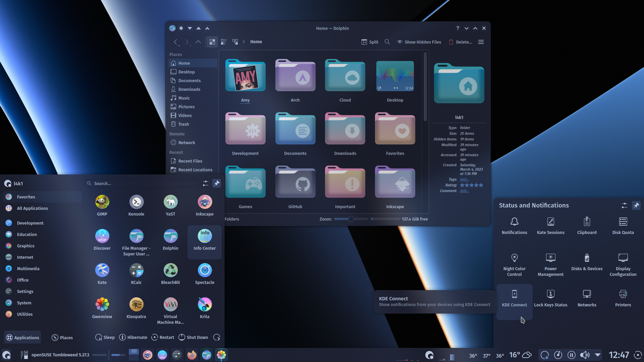
Task: Click Restart button in launcher
Action: click(163, 337)
